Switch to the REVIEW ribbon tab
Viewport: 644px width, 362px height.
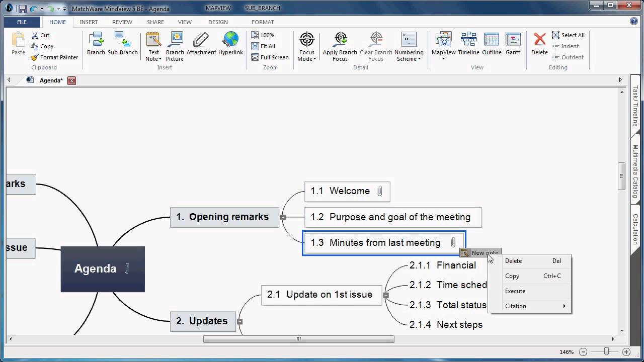click(x=122, y=22)
